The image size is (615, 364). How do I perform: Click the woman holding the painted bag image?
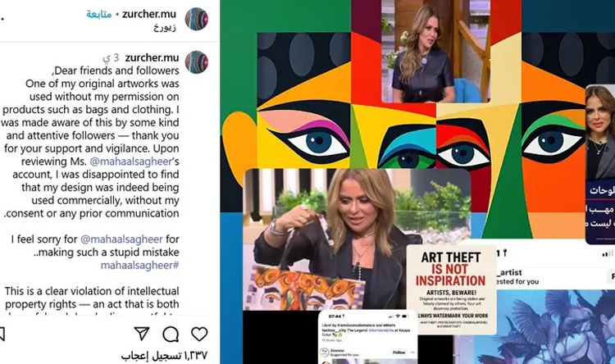click(357, 239)
